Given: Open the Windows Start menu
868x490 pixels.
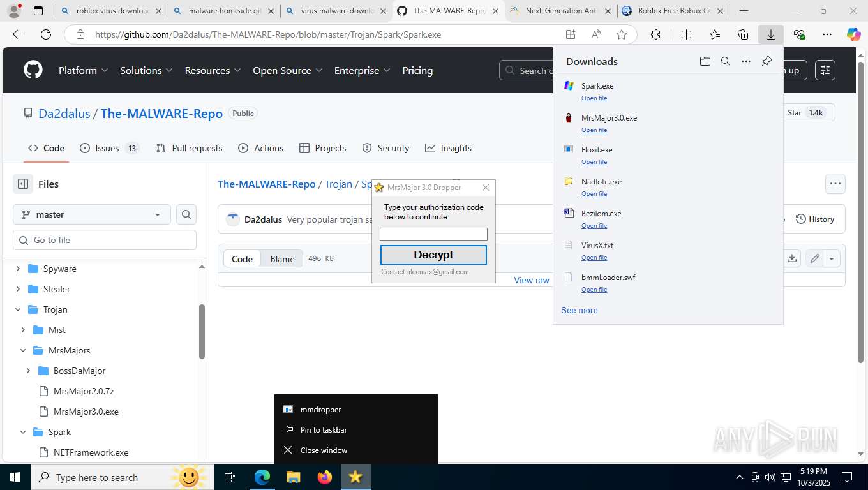Looking at the screenshot, I should (x=15, y=477).
